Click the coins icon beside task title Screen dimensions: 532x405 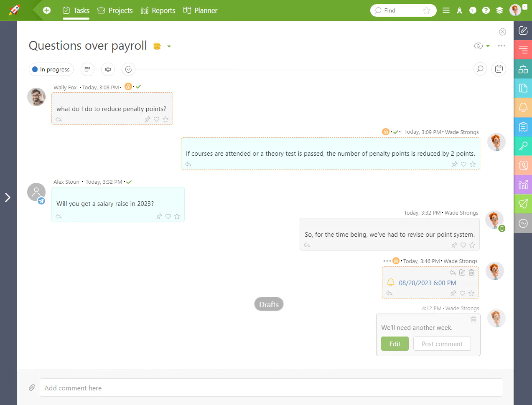point(157,46)
